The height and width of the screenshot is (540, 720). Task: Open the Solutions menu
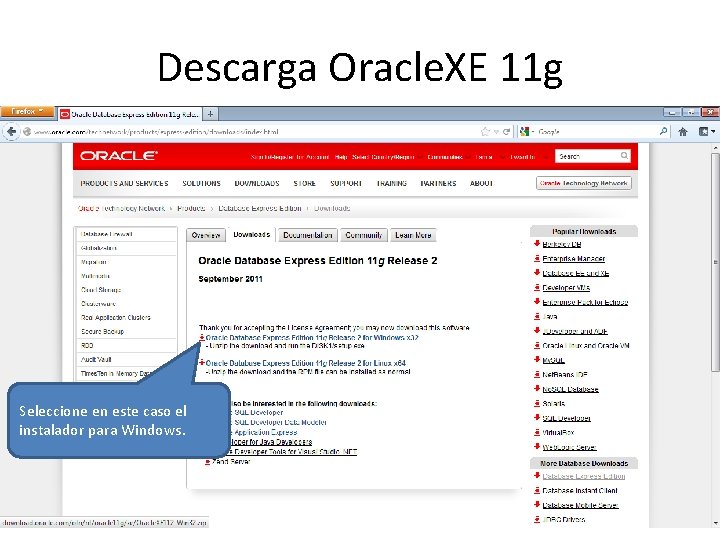coord(202,183)
